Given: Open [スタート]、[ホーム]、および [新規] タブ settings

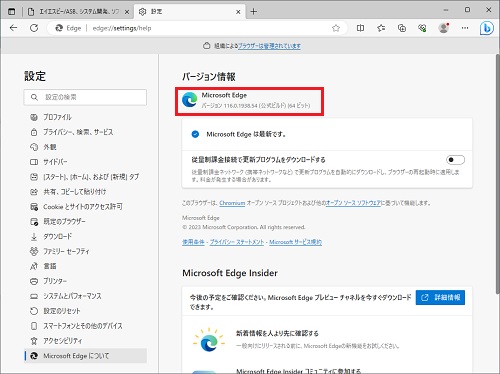Looking at the screenshot, I should pyautogui.click(x=85, y=177).
